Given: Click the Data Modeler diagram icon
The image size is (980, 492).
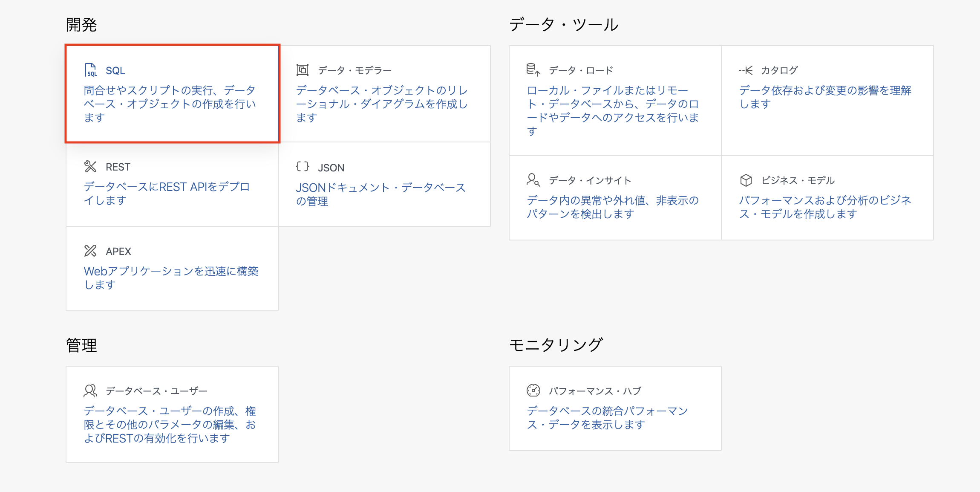Looking at the screenshot, I should [x=303, y=70].
